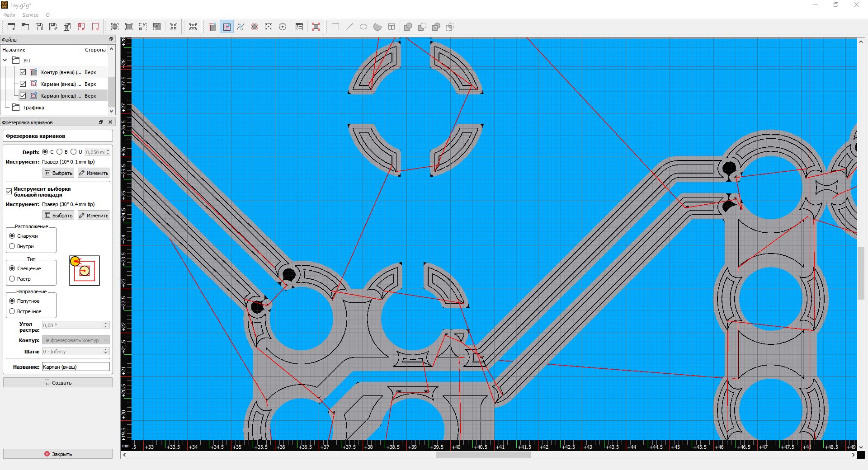Screen dimensions: 868x470
Task: Select the Profile contour milling icon
Action: (x=212, y=27)
